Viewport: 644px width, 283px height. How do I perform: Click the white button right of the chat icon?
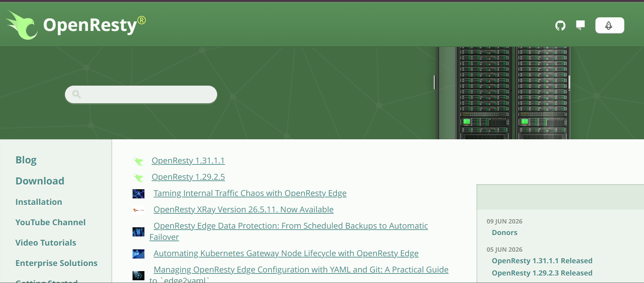[x=610, y=25]
